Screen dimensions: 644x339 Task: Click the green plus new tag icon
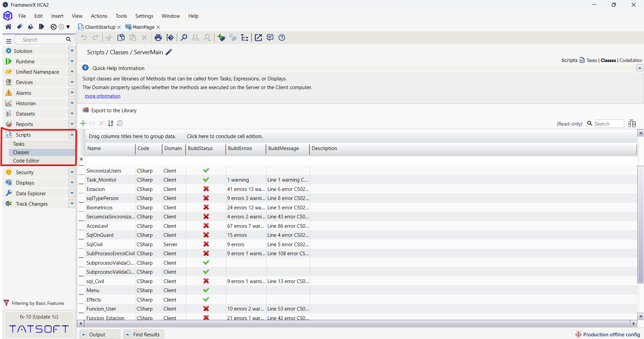pyautogui.click(x=221, y=38)
